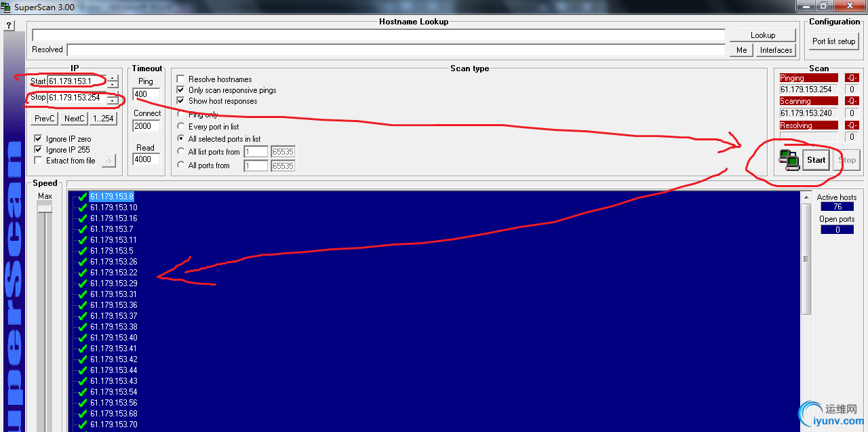868x432 pixels.
Task: Click the green check icon for 61.179.153.41
Action: [x=83, y=349]
